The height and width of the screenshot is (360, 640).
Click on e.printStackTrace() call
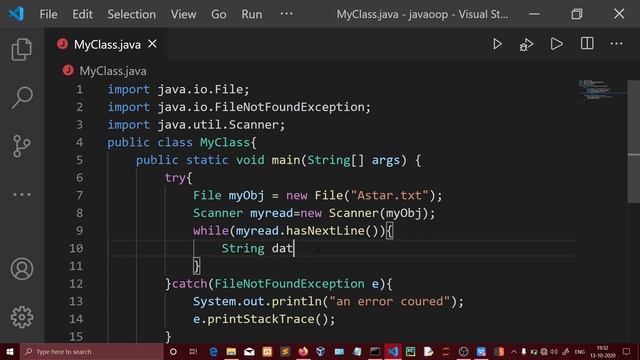(264, 319)
